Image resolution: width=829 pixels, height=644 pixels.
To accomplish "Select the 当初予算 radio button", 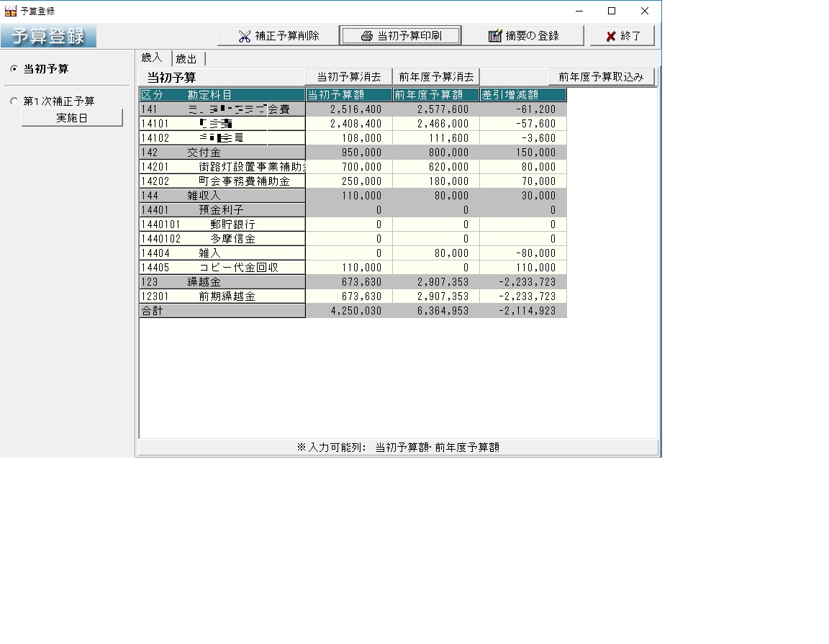I will coord(14,69).
